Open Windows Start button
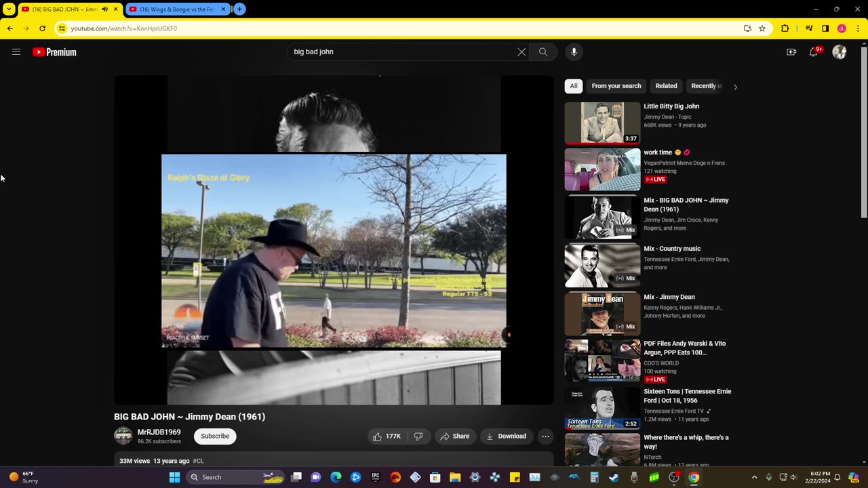Viewport: 868px width, 488px height. pyautogui.click(x=174, y=477)
